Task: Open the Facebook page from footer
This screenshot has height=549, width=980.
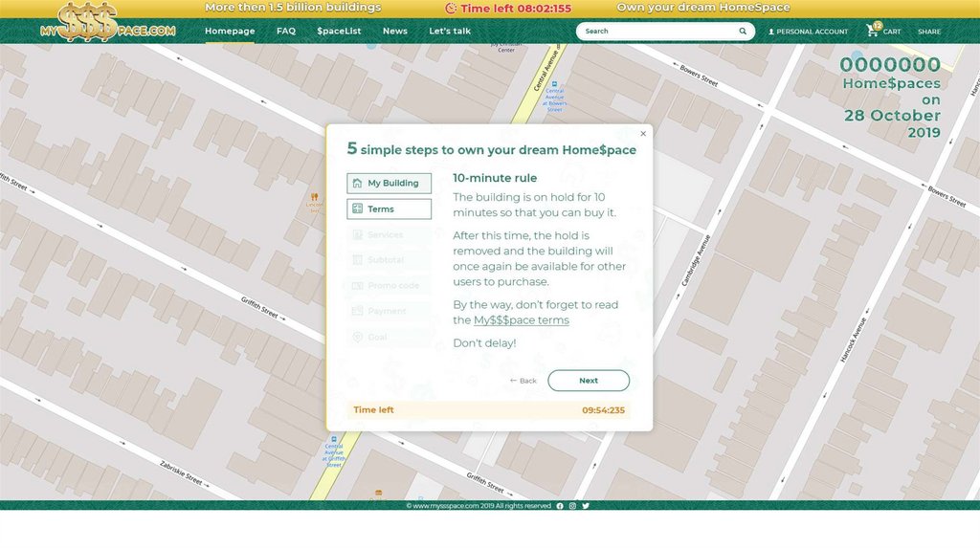Action: [560, 506]
